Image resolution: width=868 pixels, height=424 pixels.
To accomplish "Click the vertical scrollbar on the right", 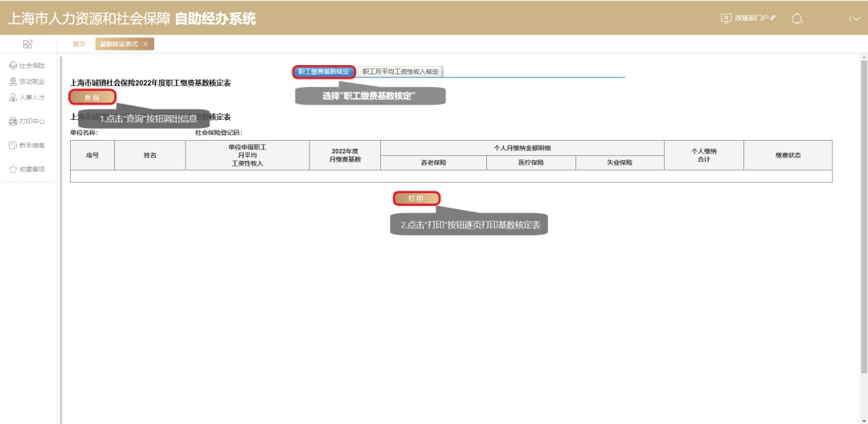I will (862, 201).
